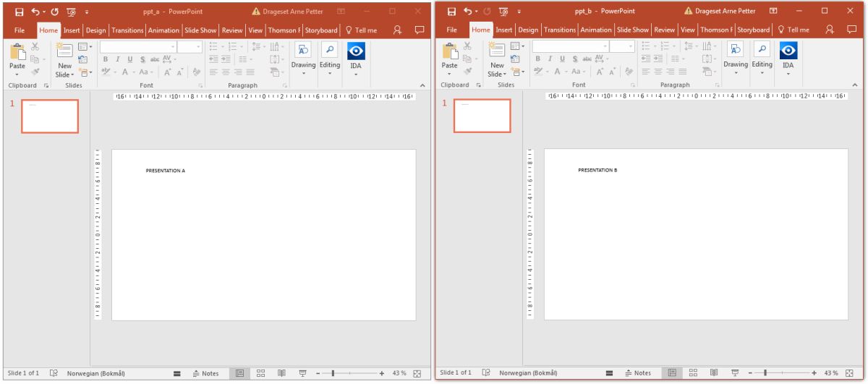Viewport: 868px width, 384px height.
Task: Click the IDA eye icon in ppt_a
Action: 356,51
